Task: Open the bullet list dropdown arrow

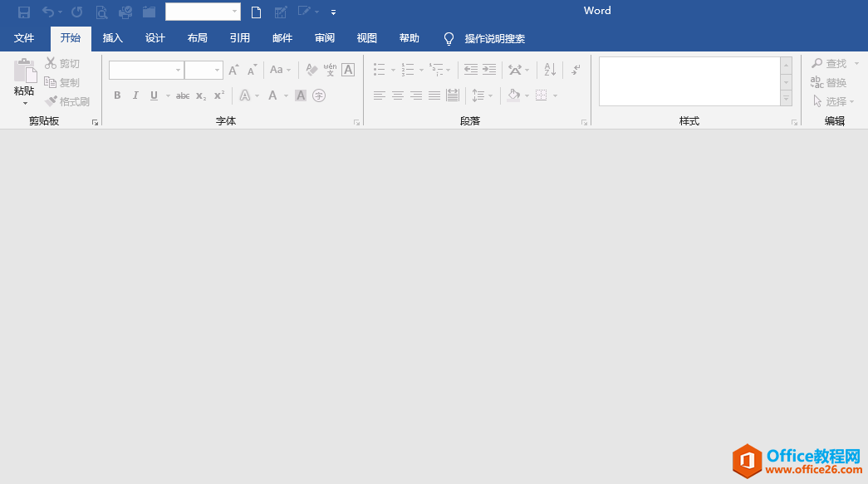Action: (393, 71)
